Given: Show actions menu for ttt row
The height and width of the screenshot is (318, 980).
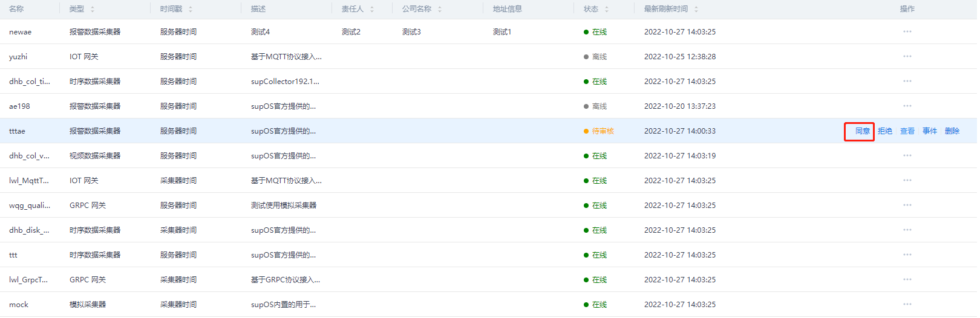Looking at the screenshot, I should pos(907,255).
